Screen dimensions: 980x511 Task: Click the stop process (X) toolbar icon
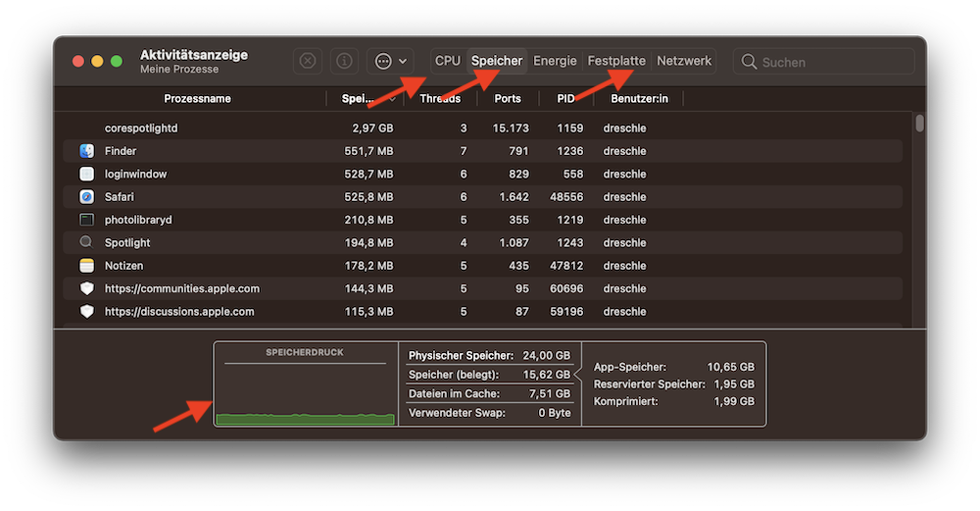click(308, 61)
